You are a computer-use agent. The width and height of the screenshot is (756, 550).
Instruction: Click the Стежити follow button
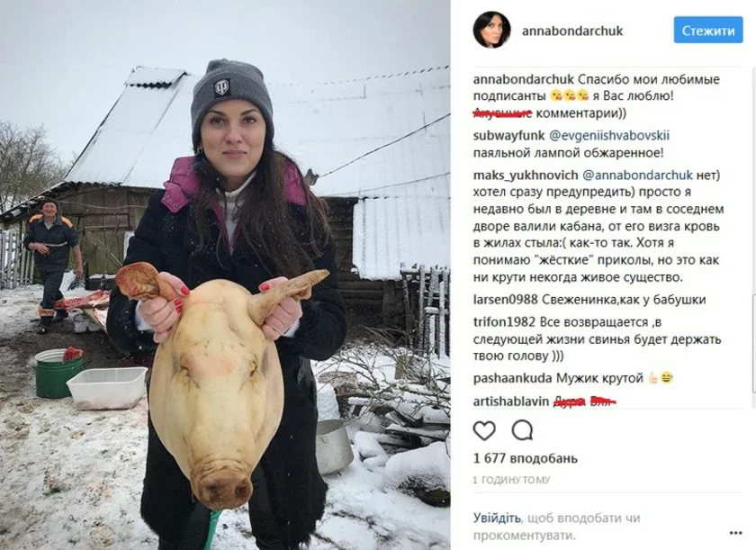(707, 31)
